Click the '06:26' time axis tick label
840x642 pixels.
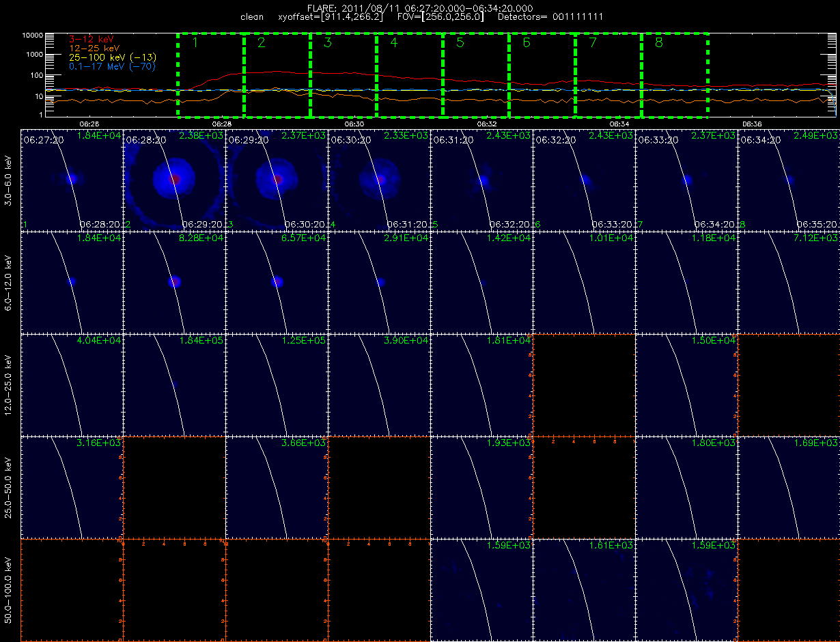point(89,124)
